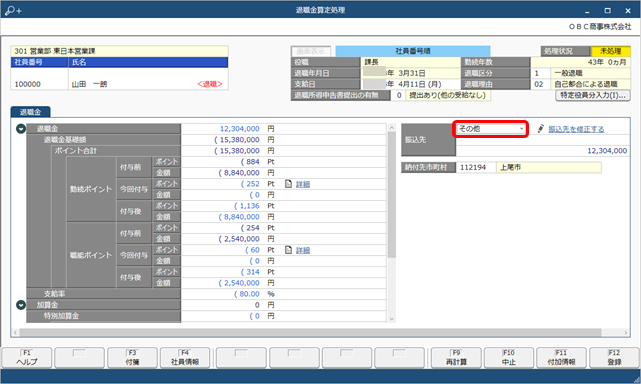Click the F10 中止 function key

(509, 358)
